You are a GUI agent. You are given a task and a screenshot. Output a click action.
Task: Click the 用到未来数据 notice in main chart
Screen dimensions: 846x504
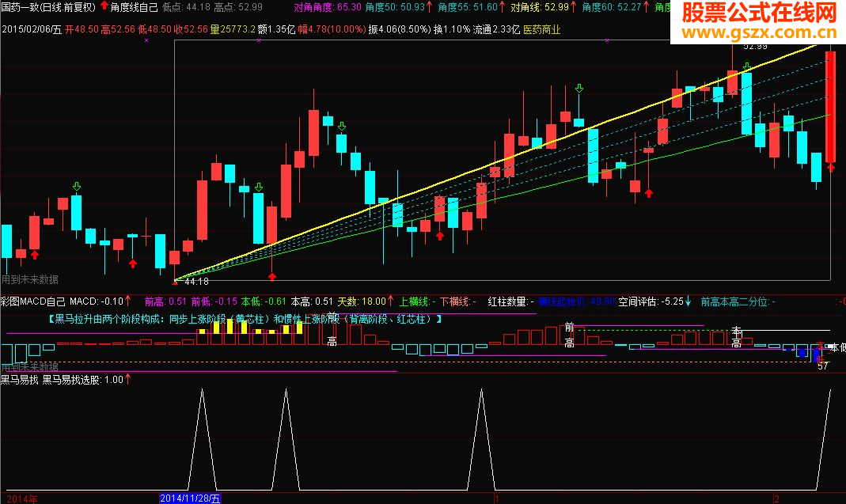point(29,279)
